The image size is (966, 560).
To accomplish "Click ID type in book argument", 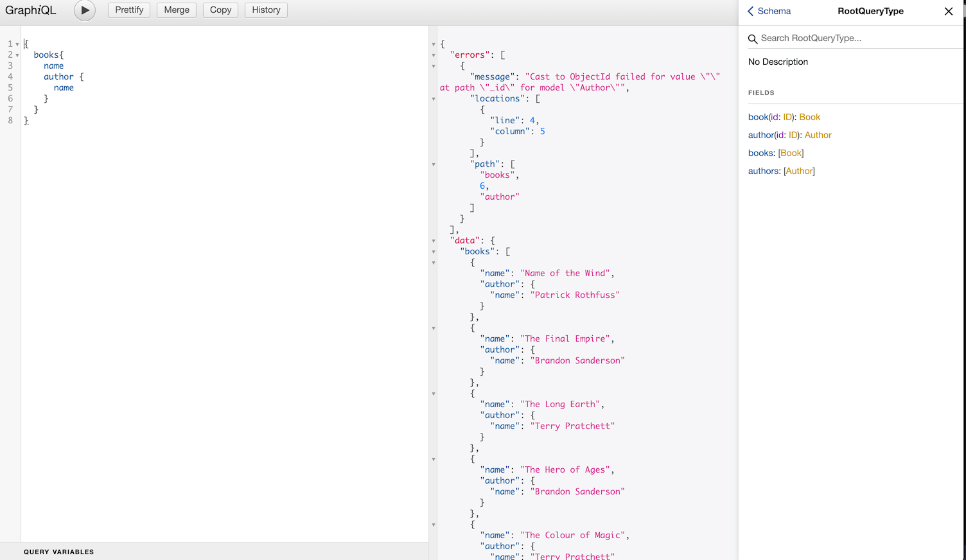I will [x=787, y=117].
